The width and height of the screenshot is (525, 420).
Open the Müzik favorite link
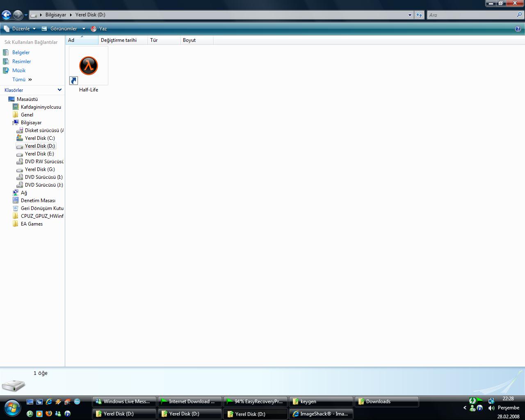[19, 71]
